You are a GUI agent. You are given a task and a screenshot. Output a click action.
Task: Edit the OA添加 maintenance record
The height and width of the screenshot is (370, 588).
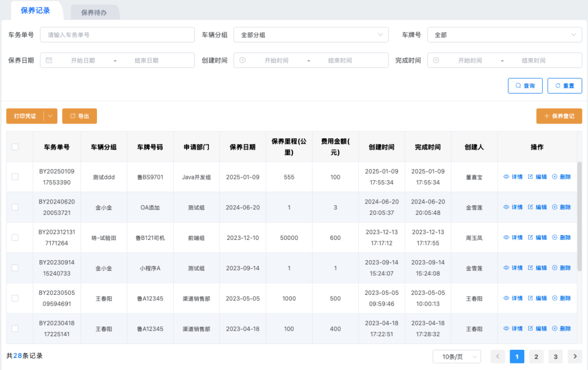(x=537, y=207)
